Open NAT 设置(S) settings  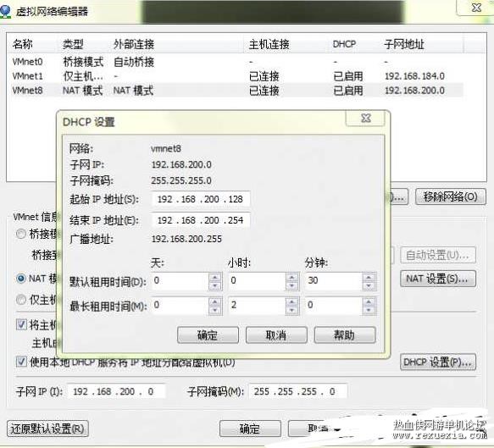pyautogui.click(x=438, y=279)
